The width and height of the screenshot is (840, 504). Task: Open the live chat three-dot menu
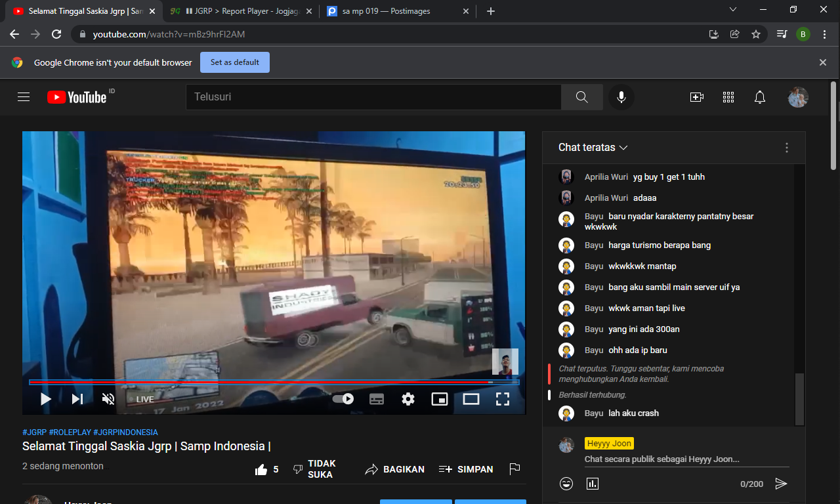tap(787, 148)
